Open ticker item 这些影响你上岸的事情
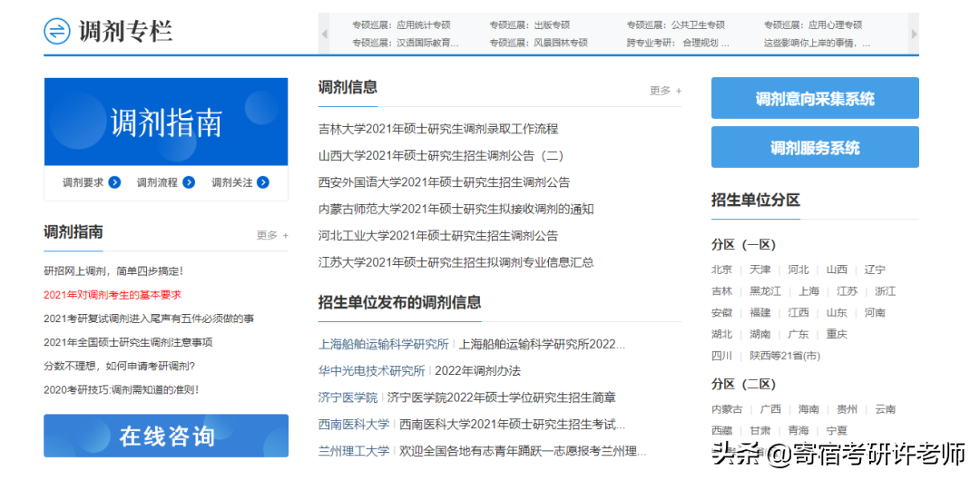This screenshot has height=481, width=980. coord(817,44)
